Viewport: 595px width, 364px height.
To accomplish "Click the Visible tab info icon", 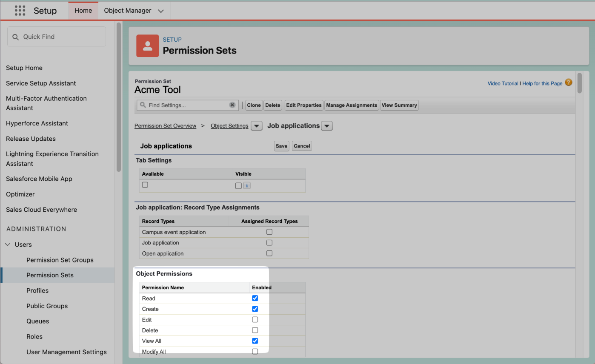I will pos(247,186).
